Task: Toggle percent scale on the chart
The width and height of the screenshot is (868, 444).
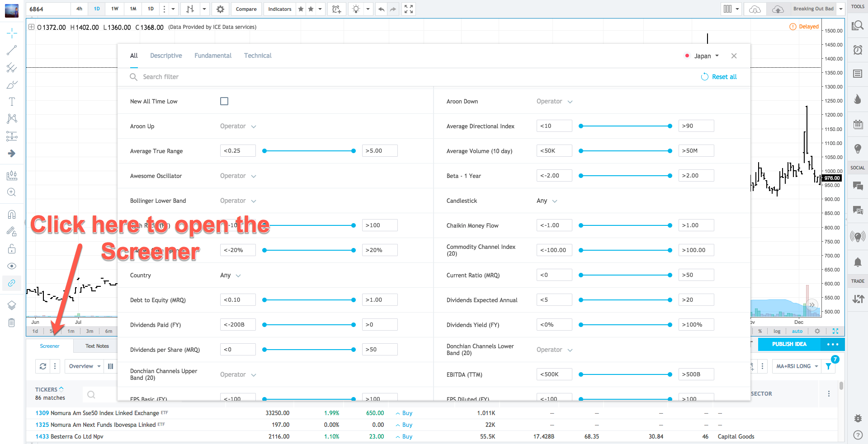Action: pos(760,331)
